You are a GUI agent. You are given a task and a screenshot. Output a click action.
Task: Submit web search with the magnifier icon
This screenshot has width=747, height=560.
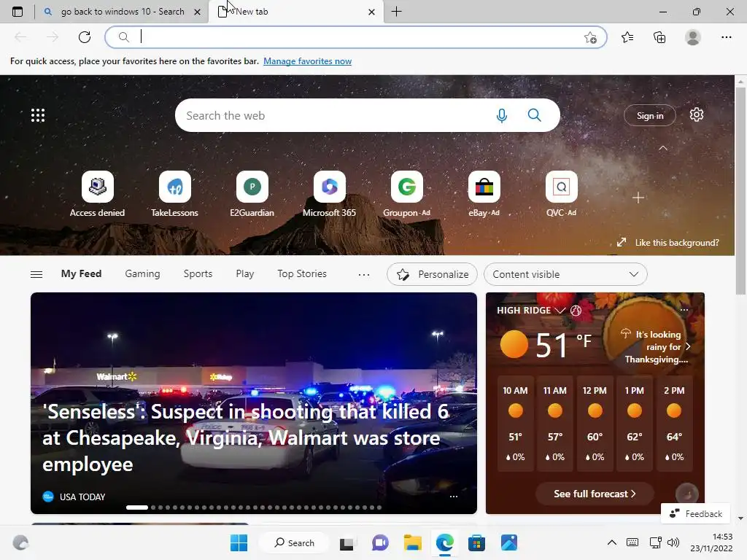coord(535,115)
